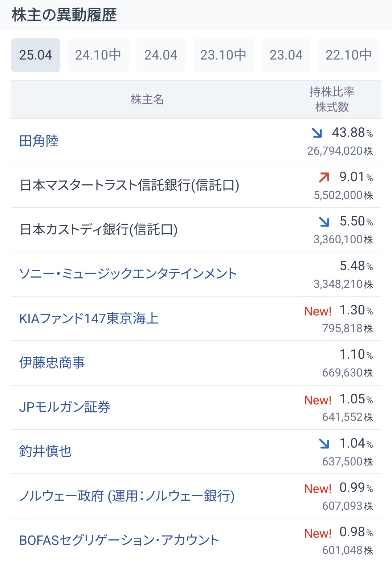Screen dimensions: 392x562
Task: Click the blue down arrow beside 5.50%
Action: point(324,221)
